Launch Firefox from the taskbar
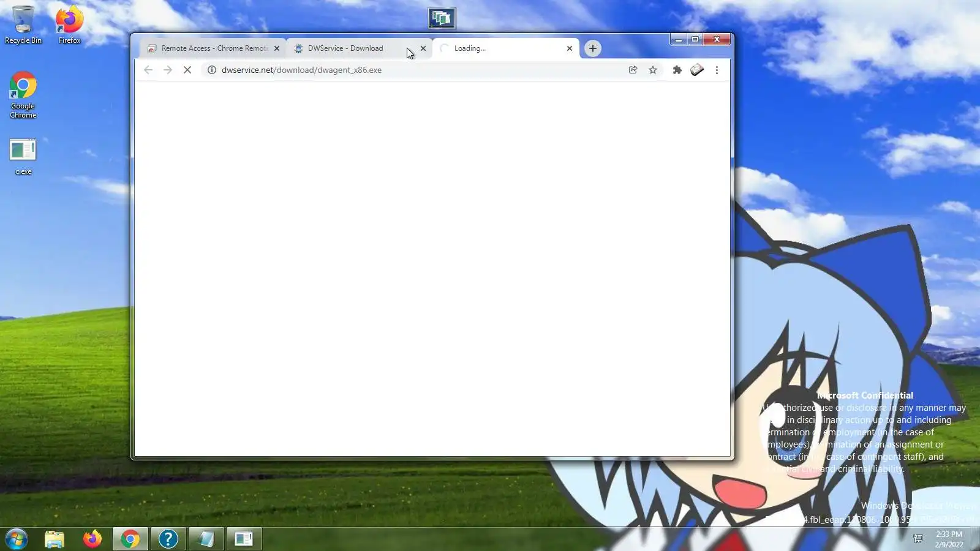The width and height of the screenshot is (980, 551). pos(92,539)
